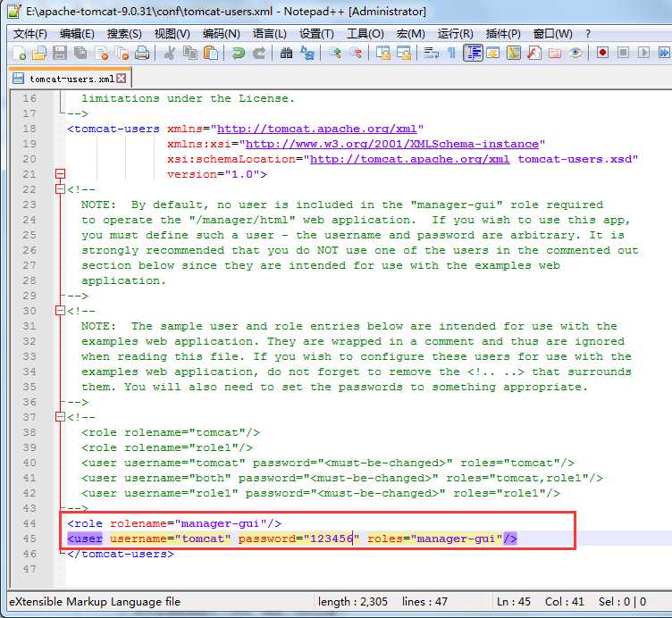
Task: Open the http://tomcat.apache.org/xml link on line 18
Action: coord(316,129)
